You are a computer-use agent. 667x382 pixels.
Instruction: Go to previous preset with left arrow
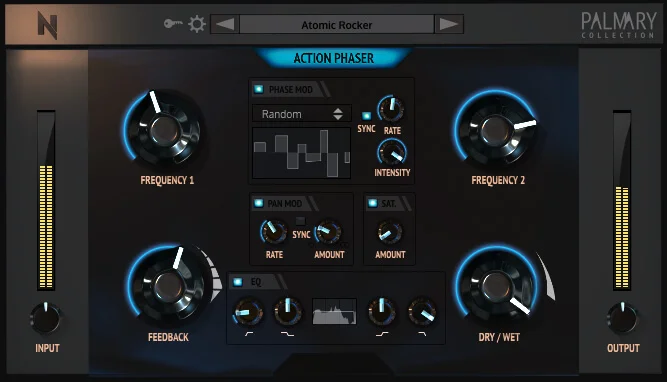tap(225, 24)
